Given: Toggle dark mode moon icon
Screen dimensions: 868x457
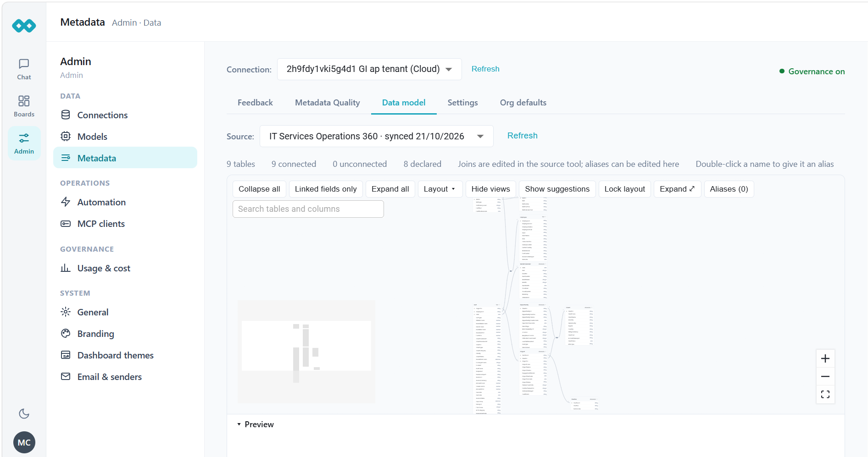Looking at the screenshot, I should (24, 413).
